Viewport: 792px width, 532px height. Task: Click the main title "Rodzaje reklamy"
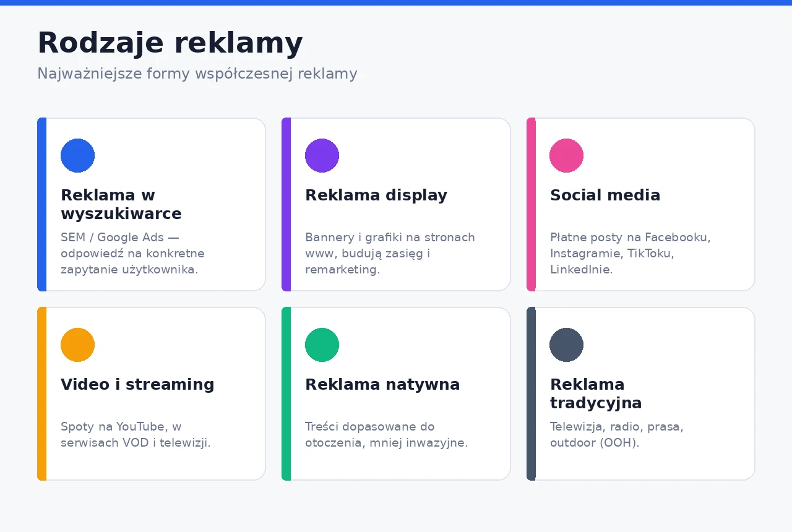[170, 43]
